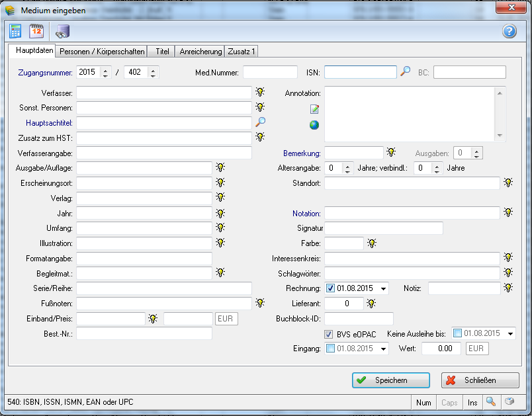Open the calculator tool in toolbar
The height and width of the screenshot is (416, 532).
tap(15, 30)
